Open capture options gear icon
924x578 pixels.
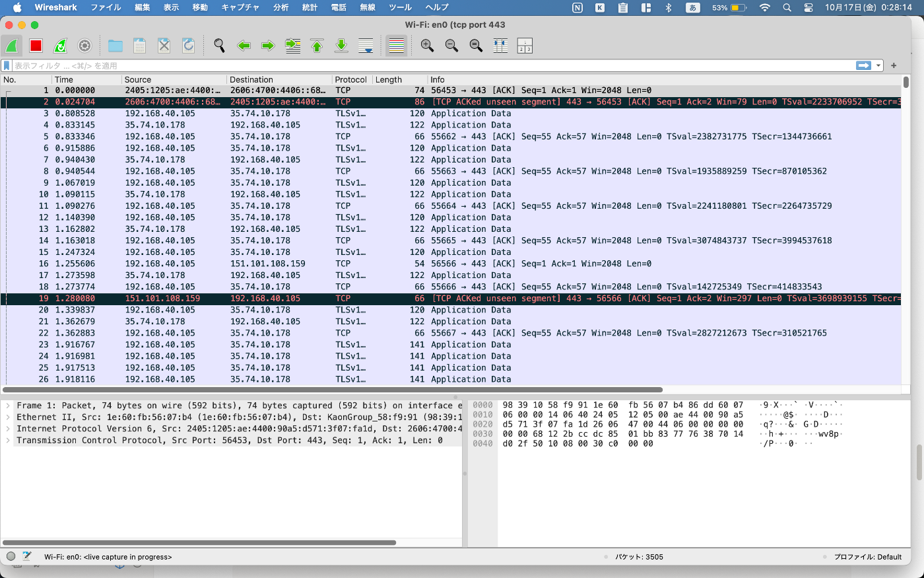[x=84, y=46]
